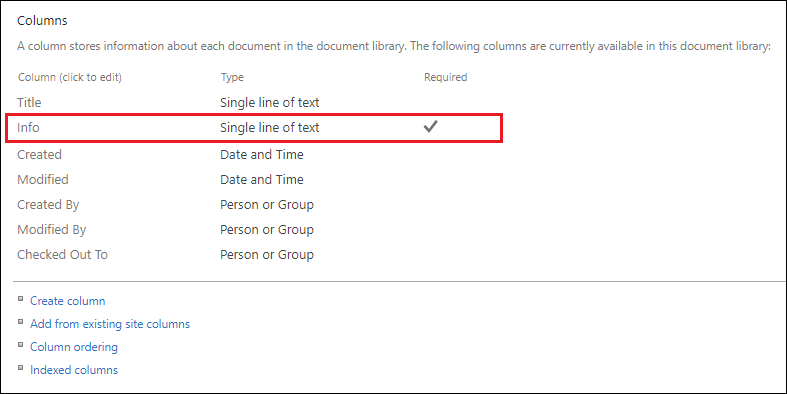Viewport: 787px width, 394px height.
Task: Open the Created By column
Action: [x=48, y=205]
